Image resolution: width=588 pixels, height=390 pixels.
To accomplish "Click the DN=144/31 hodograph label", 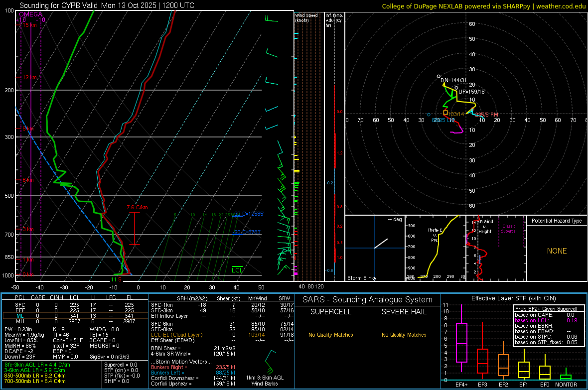I will coord(454,80).
